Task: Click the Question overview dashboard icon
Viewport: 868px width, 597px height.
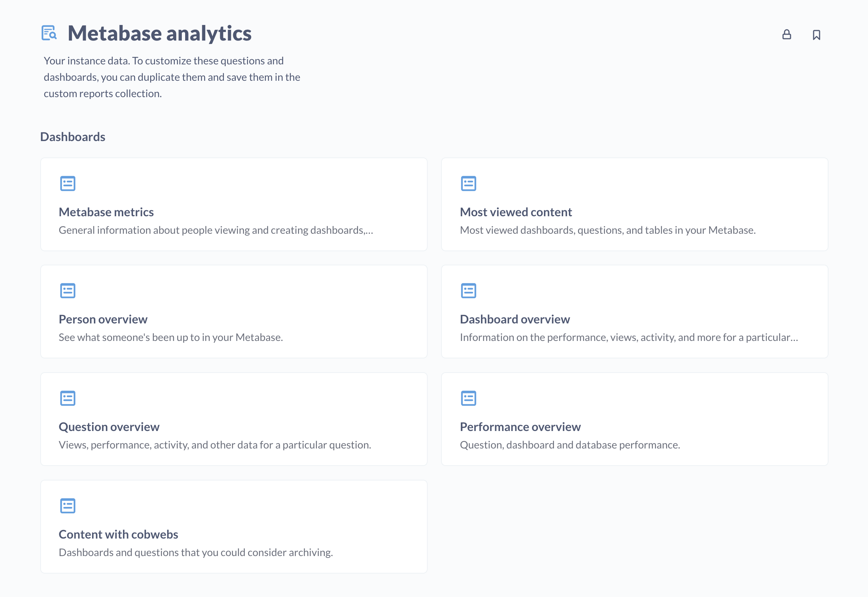Action: (x=68, y=398)
